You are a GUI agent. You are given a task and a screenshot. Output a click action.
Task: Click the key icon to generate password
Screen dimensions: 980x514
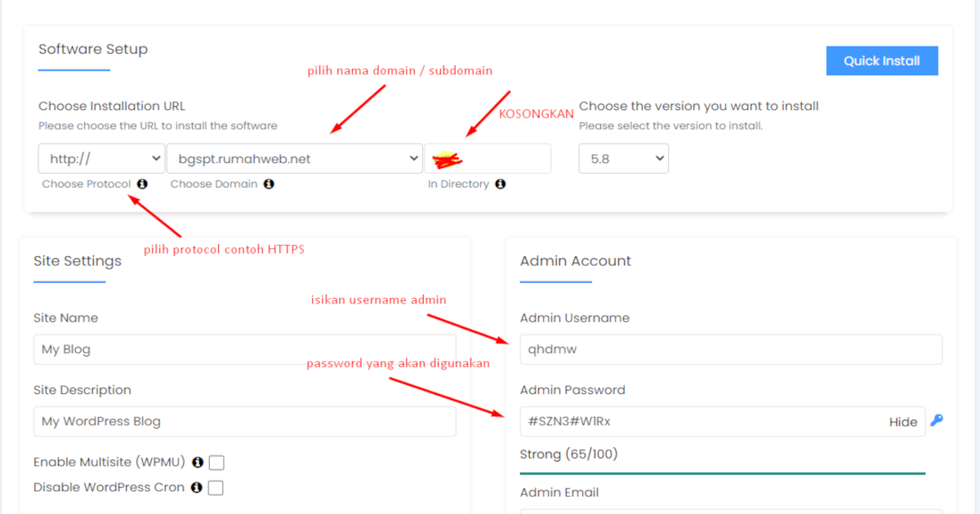(937, 421)
